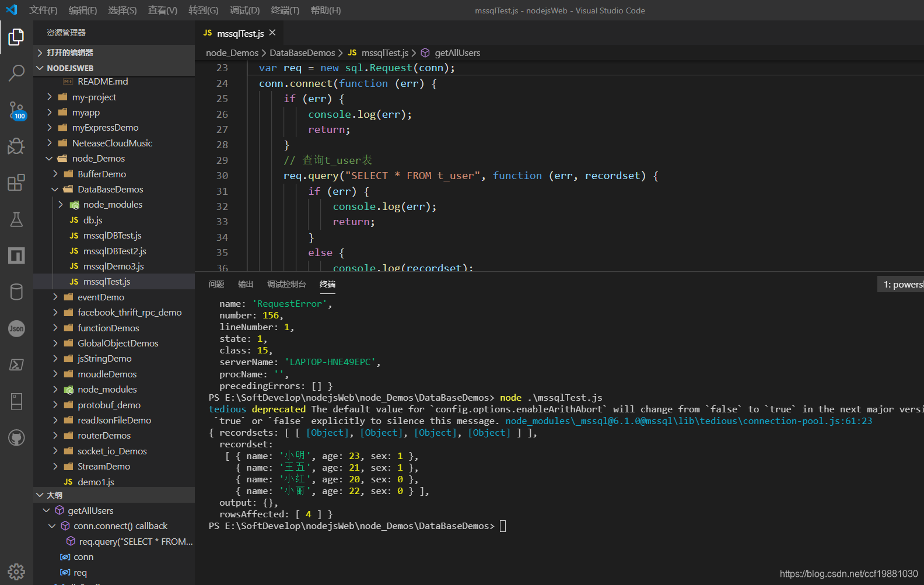This screenshot has height=585, width=924.
Task: Open the Manage gear icon
Action: click(16, 571)
